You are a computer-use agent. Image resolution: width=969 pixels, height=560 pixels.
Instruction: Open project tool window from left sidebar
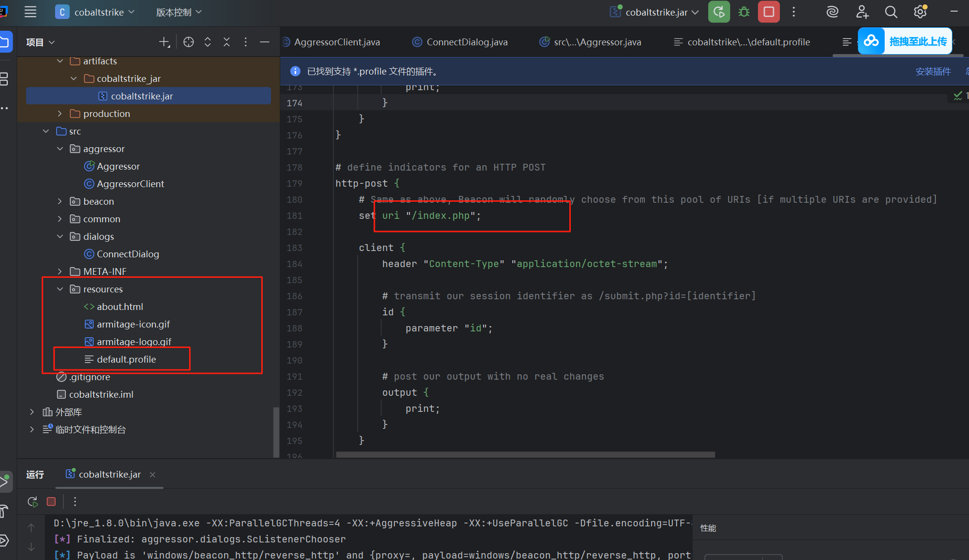[x=5, y=41]
